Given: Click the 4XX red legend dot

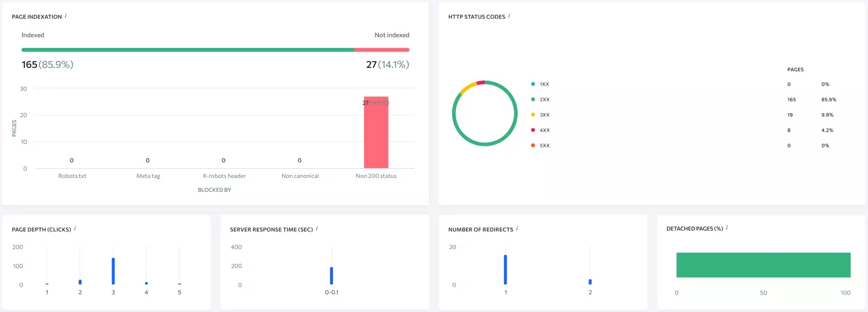Looking at the screenshot, I should 533,130.
